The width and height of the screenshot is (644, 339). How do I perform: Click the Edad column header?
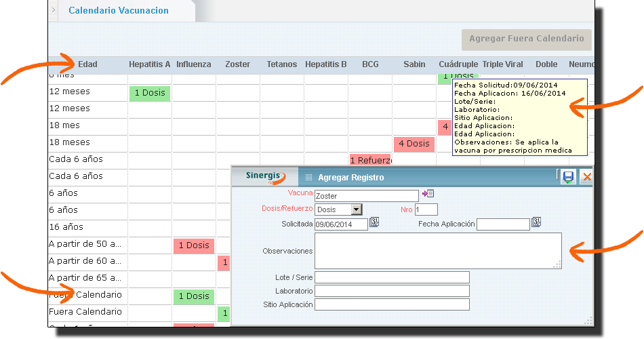tap(87, 64)
